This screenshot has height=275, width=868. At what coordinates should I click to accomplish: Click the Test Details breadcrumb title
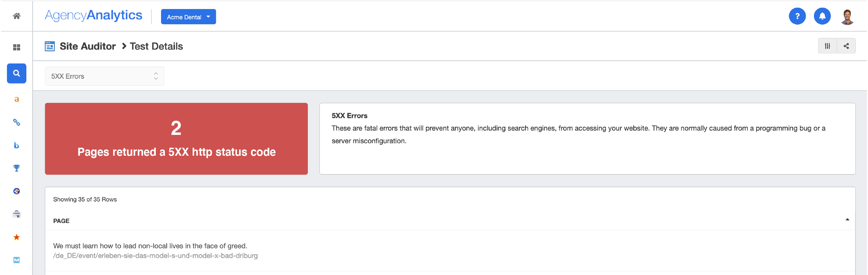[156, 46]
